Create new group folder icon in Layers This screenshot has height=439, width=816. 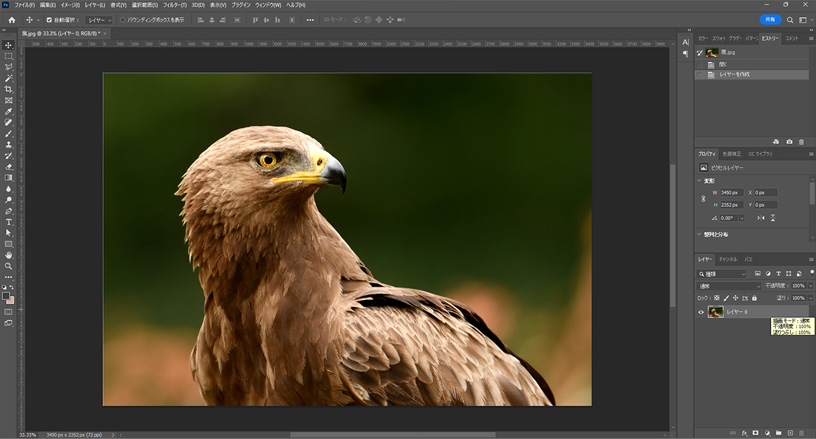pyautogui.click(x=779, y=433)
